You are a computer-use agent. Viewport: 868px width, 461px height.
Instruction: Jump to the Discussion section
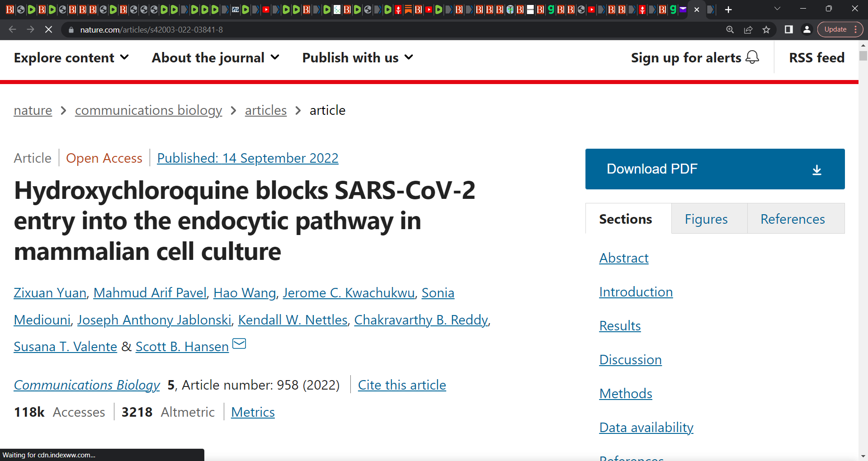631,360
